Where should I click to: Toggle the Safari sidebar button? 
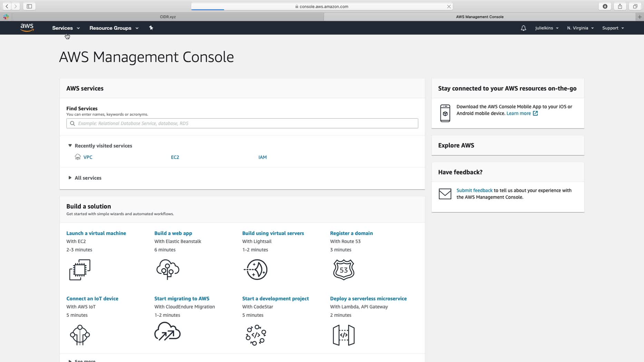point(29,6)
